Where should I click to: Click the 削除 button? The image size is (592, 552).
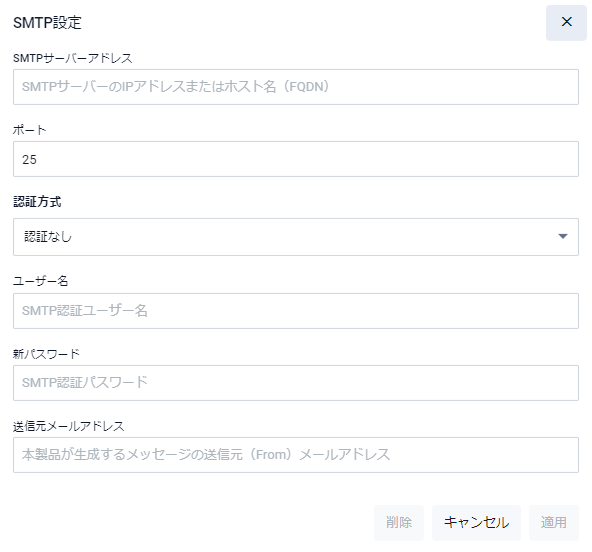pyautogui.click(x=399, y=523)
